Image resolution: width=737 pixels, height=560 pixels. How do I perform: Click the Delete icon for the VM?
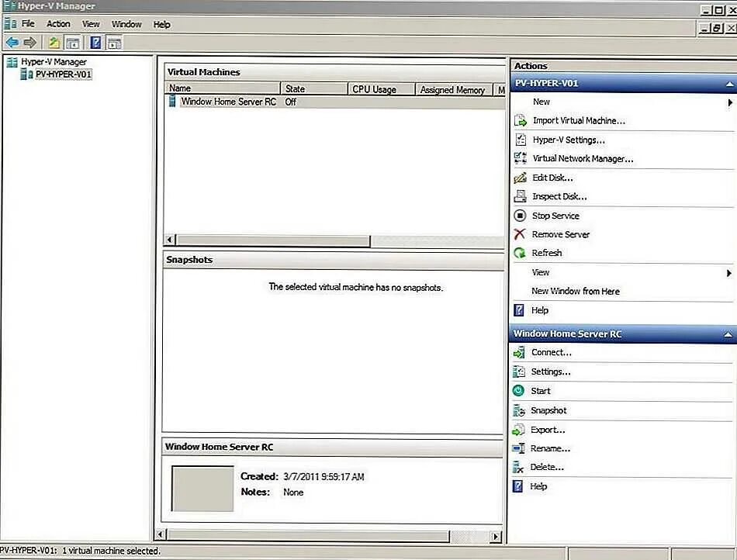click(518, 467)
